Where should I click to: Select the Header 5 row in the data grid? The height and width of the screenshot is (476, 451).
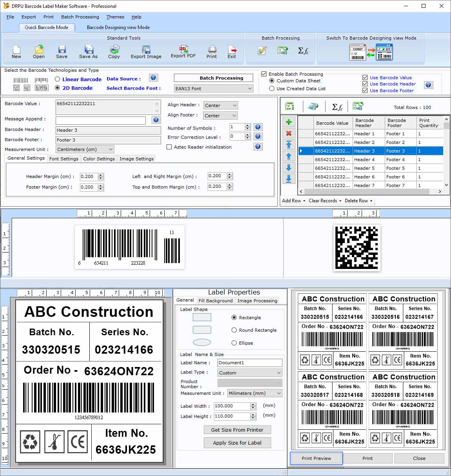pyautogui.click(x=364, y=168)
